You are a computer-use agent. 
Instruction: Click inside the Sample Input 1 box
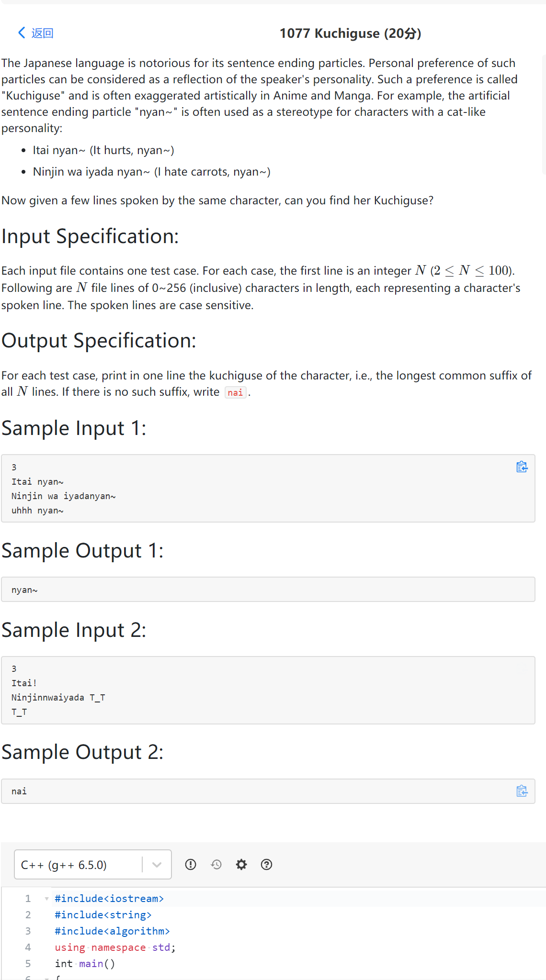pyautogui.click(x=268, y=488)
